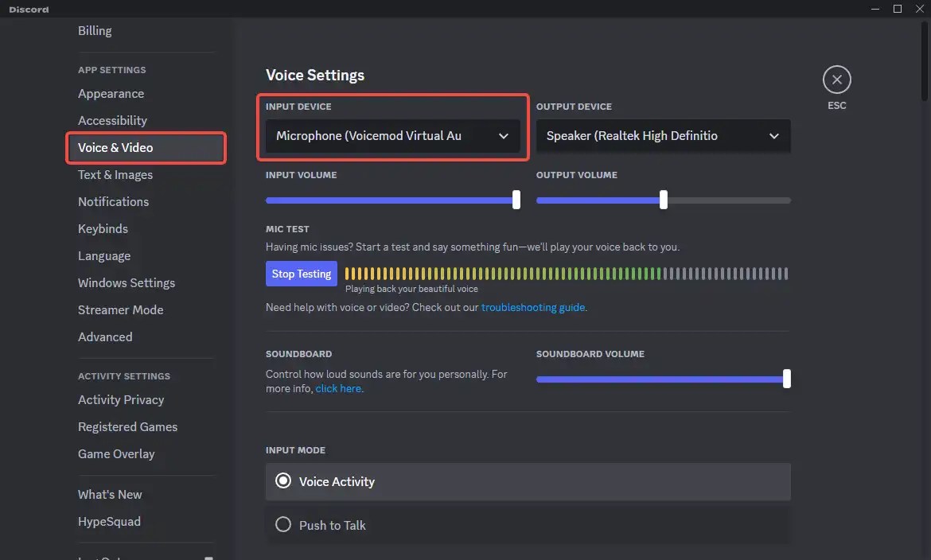Image resolution: width=931 pixels, height=560 pixels.
Task: Open Keybinds settings
Action: point(103,228)
